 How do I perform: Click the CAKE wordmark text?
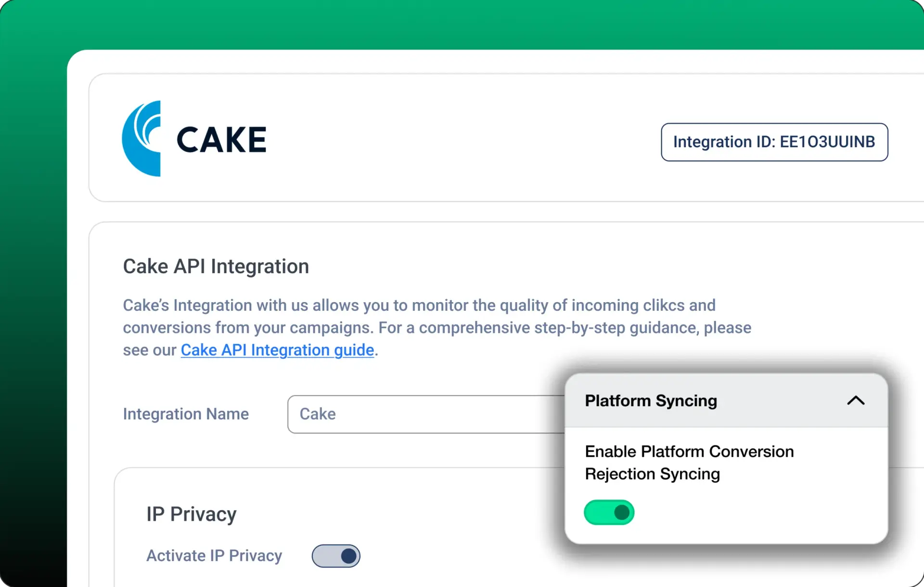pos(221,138)
